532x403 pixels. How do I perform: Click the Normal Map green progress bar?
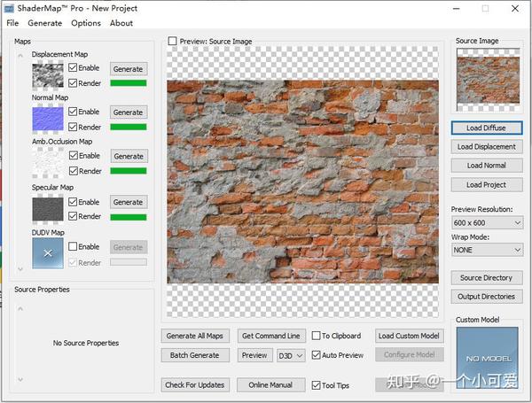click(129, 128)
